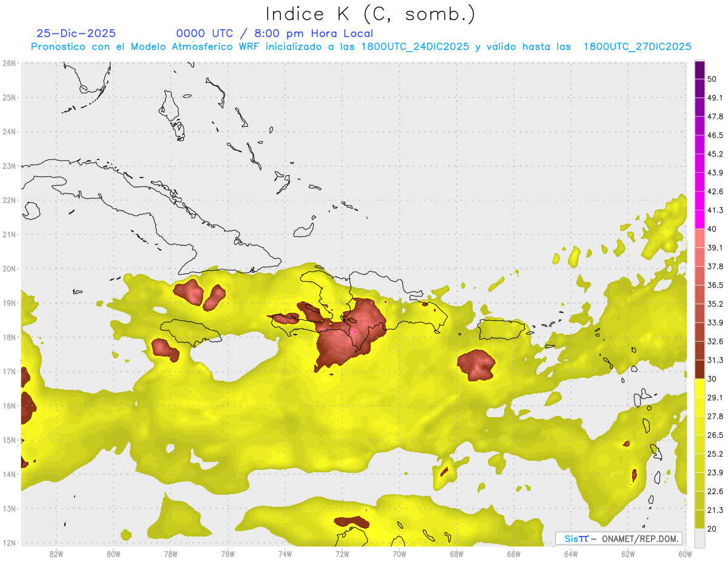728x562 pixels.
Task: Click the date '25-Dic-2025'
Action: coord(76,33)
